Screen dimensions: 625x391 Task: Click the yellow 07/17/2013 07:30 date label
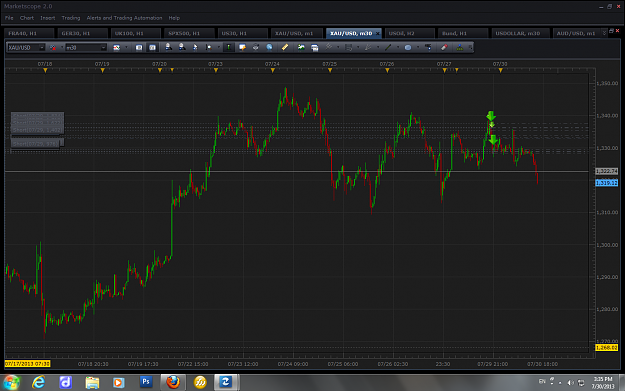28,364
